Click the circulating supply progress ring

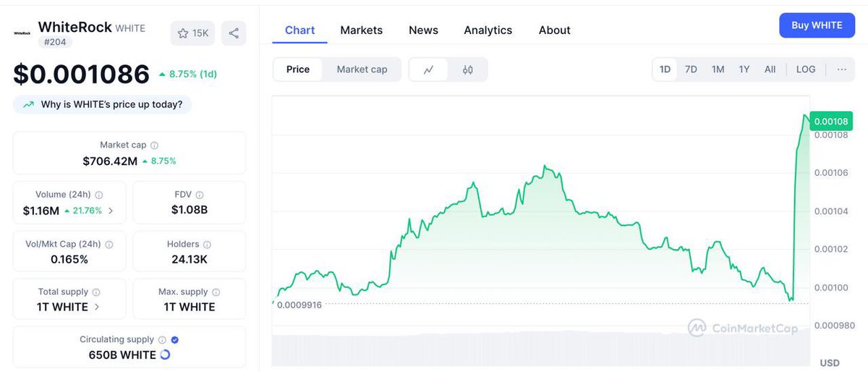pos(164,355)
